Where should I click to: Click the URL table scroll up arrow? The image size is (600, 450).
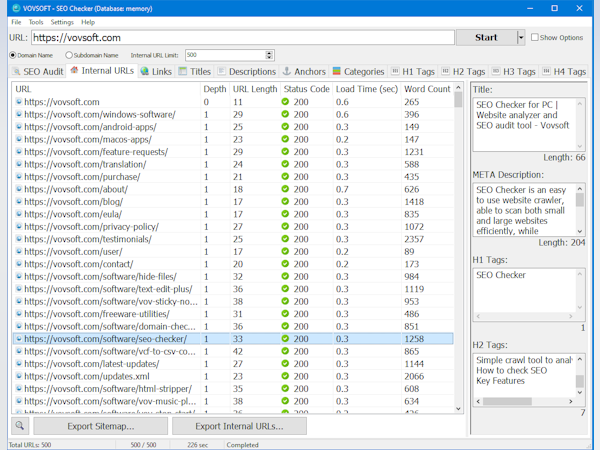[458, 88]
